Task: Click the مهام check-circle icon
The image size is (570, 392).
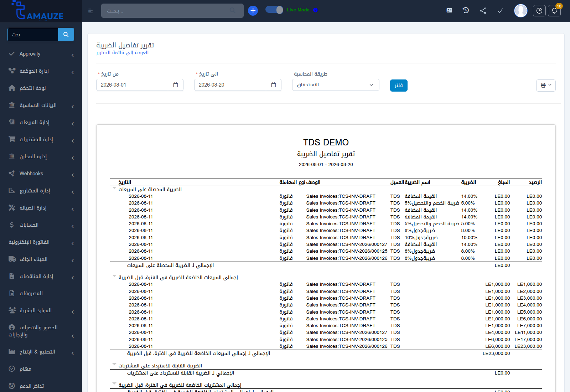Action: point(12,369)
